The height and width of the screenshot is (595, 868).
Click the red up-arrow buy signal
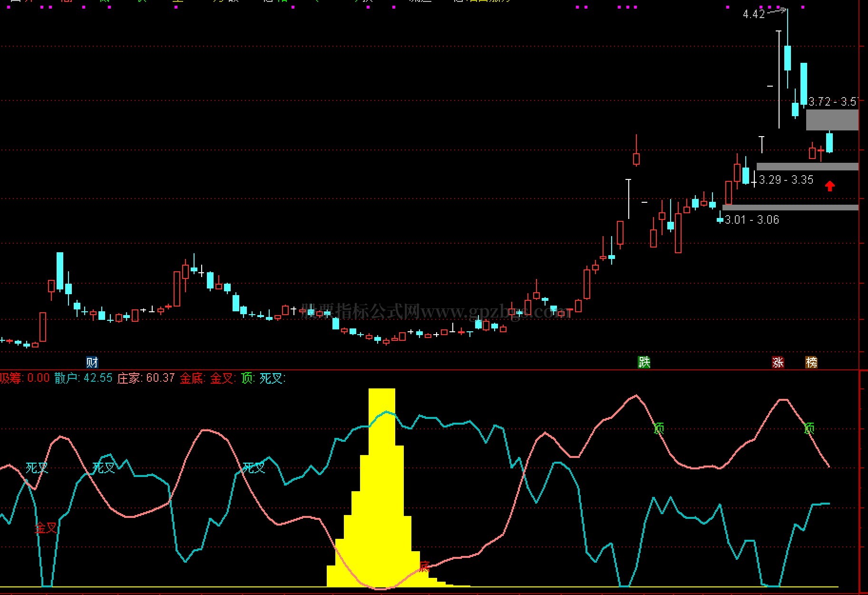coord(829,186)
